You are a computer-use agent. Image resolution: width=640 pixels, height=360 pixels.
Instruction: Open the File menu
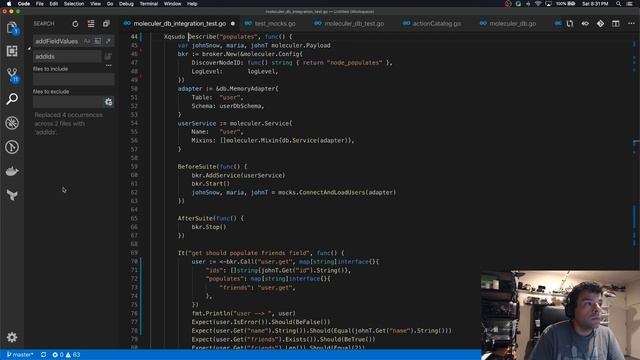pos(40,4)
